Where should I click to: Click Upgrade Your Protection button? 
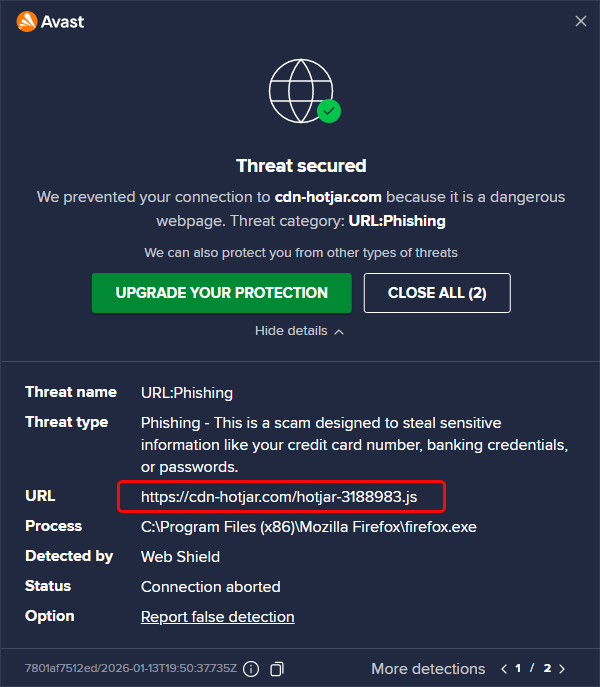tap(221, 293)
